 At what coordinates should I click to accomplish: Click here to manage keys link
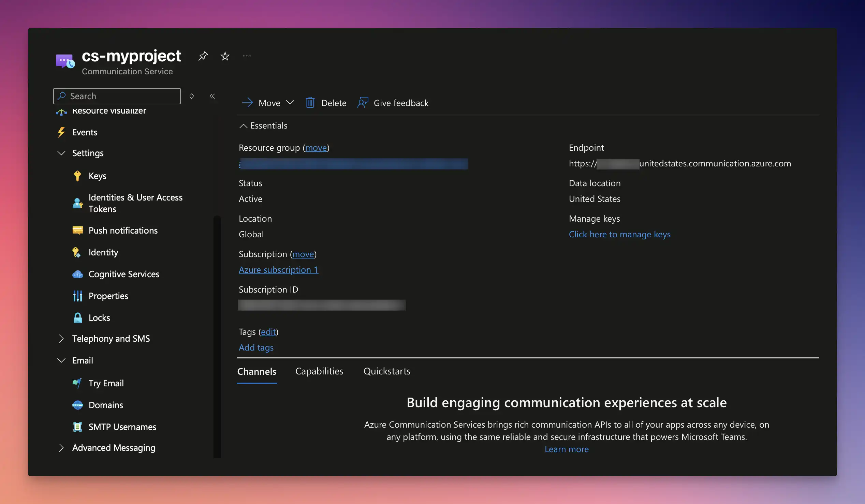tap(619, 234)
